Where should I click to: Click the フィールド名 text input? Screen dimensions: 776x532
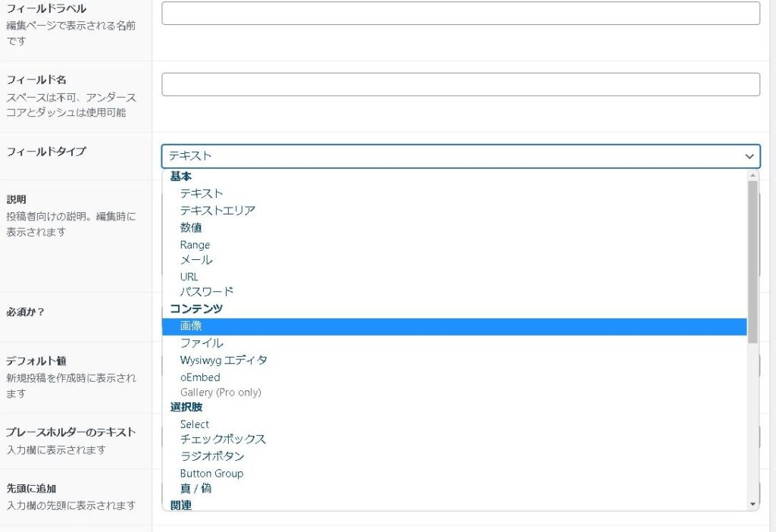(460, 84)
